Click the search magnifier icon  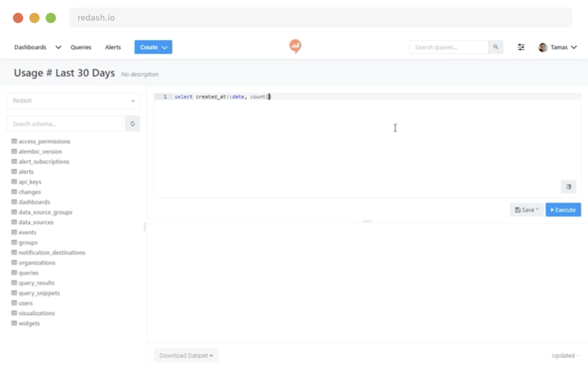tap(496, 47)
